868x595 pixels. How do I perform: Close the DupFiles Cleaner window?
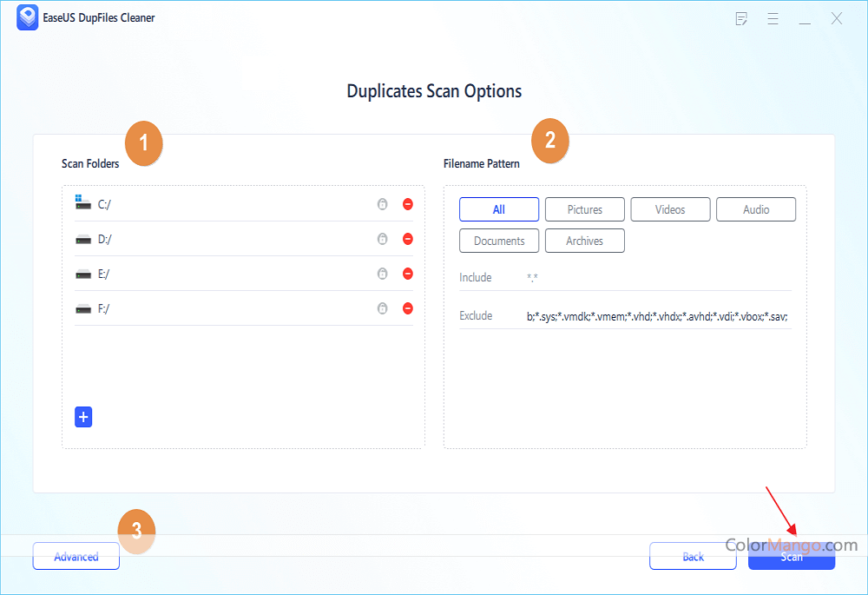pyautogui.click(x=837, y=18)
